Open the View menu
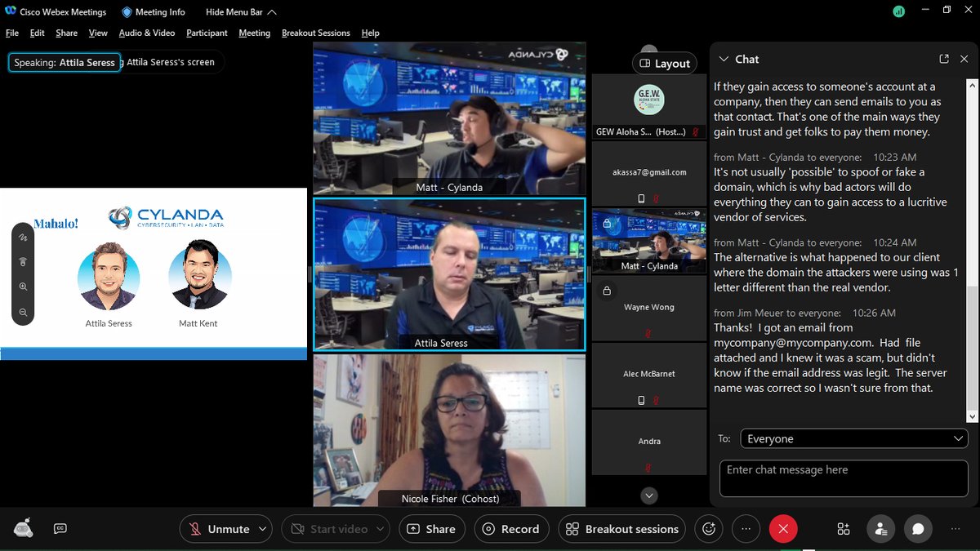The width and height of the screenshot is (980, 551). coord(98,33)
